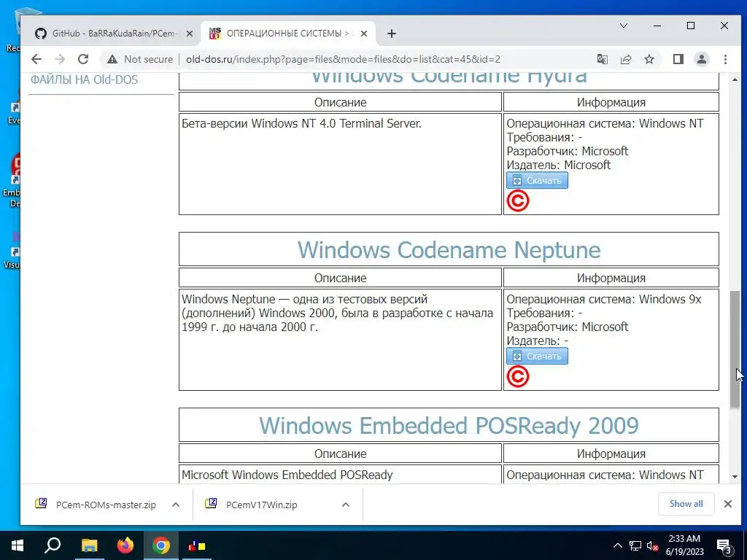The image size is (747, 560).
Task: Close the downloads bar
Action: 728,504
